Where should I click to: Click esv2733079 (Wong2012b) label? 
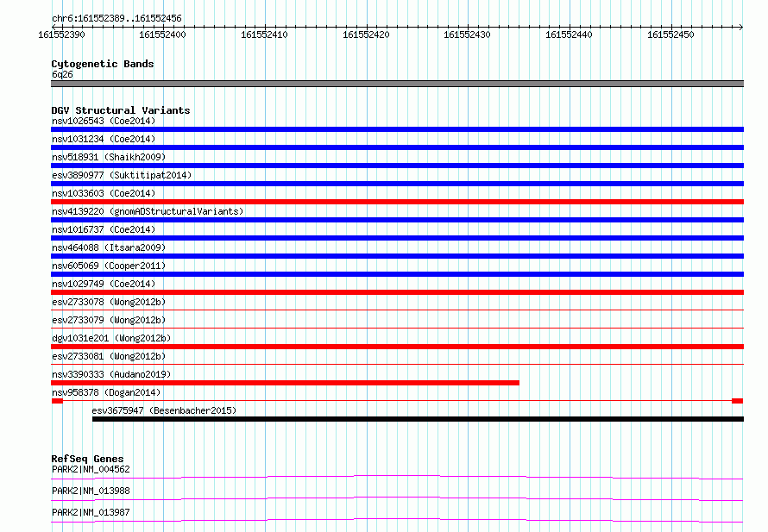109,320
